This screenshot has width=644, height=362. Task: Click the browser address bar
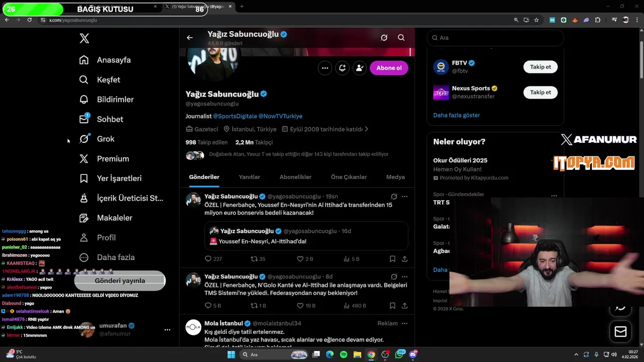click(274, 20)
